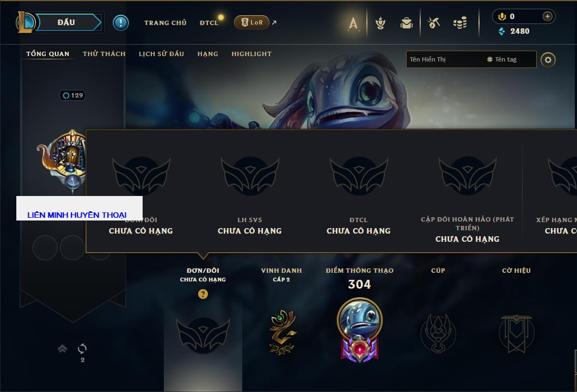The width and height of the screenshot is (577, 392).
Task: Select the HẠNG tab
Action: (207, 54)
